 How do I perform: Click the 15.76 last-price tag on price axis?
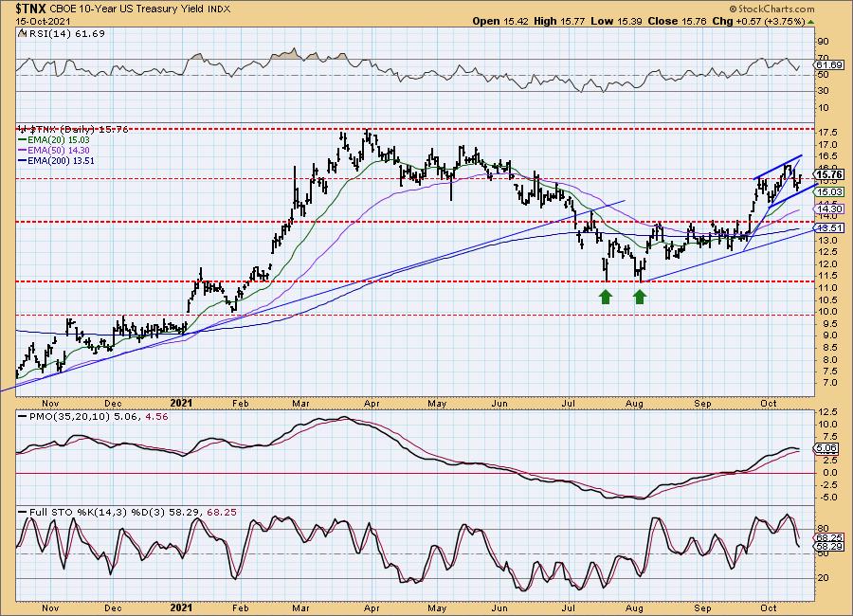coord(829,174)
